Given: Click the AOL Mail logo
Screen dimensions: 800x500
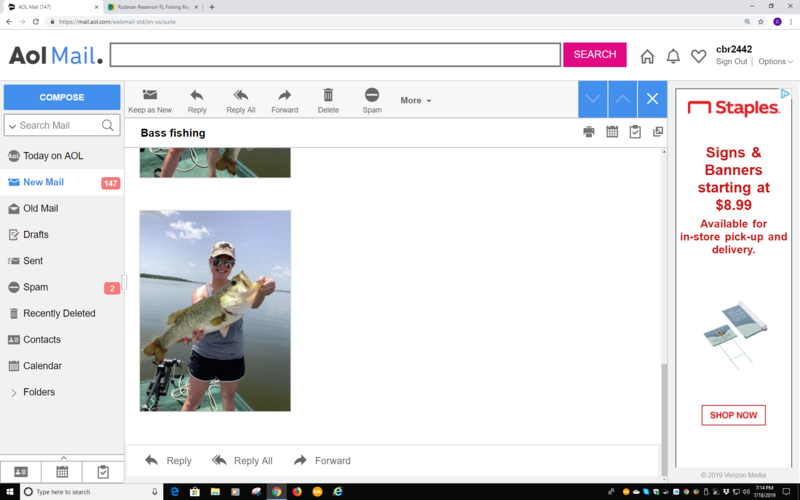Looking at the screenshot, I should coord(56,56).
